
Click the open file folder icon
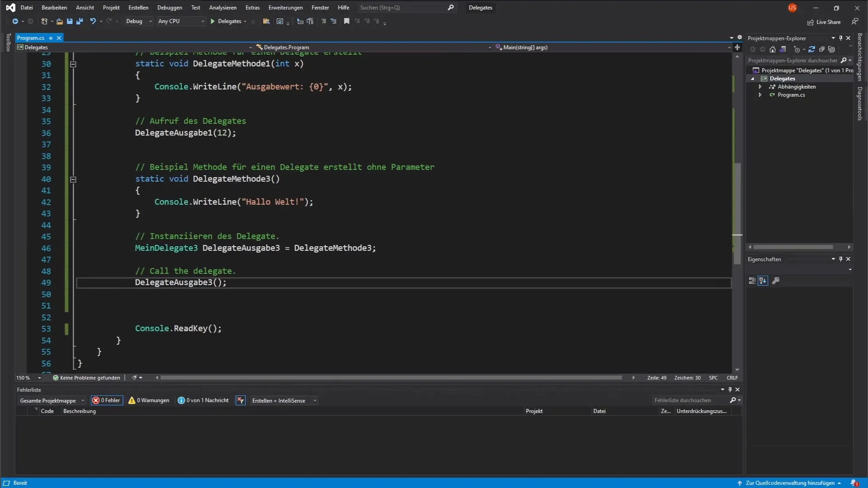[x=59, y=21]
